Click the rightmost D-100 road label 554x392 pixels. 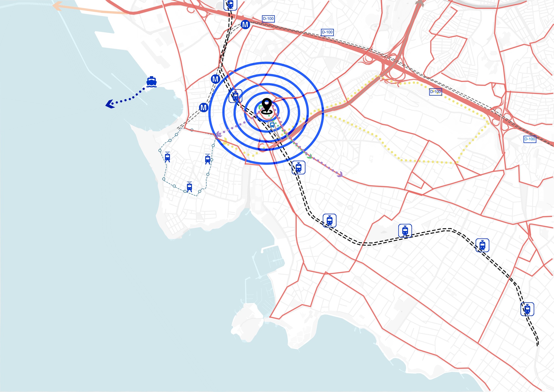[530, 139]
